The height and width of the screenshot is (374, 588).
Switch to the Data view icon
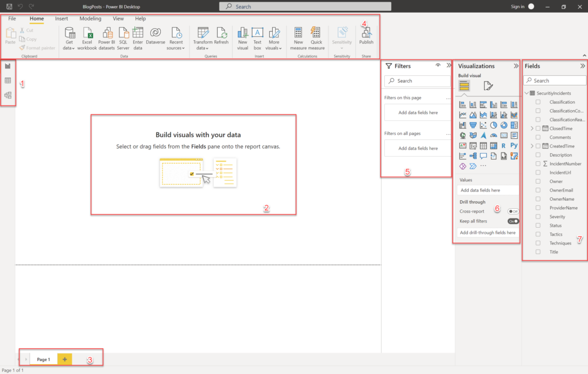[x=7, y=80]
